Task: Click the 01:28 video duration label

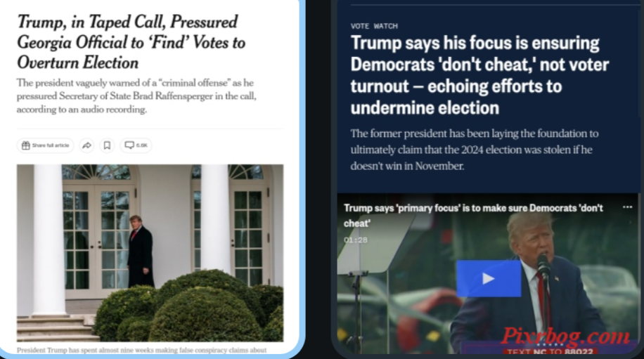Action: pyautogui.click(x=356, y=240)
